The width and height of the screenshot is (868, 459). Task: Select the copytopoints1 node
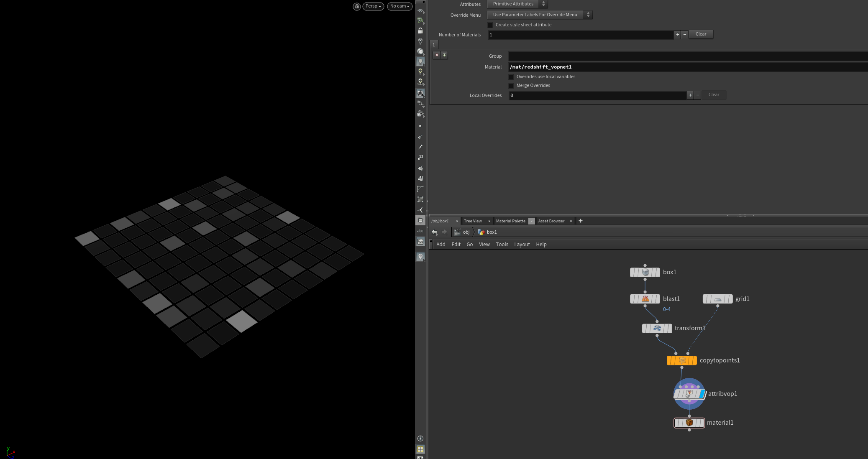681,360
